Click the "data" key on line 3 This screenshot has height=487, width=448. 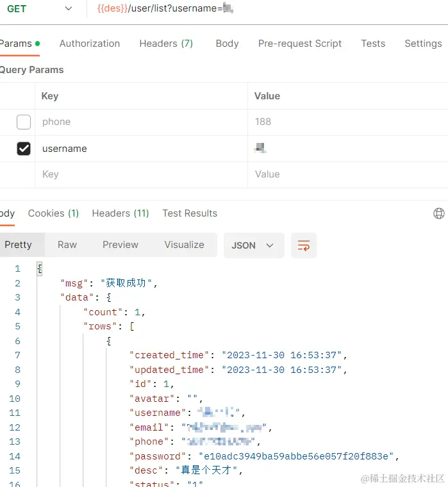77,297
